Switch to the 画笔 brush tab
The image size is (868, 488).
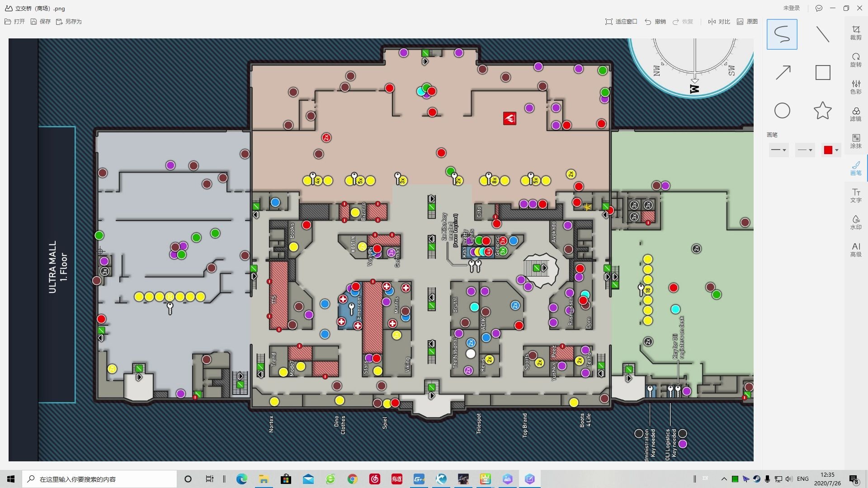pos(855,169)
